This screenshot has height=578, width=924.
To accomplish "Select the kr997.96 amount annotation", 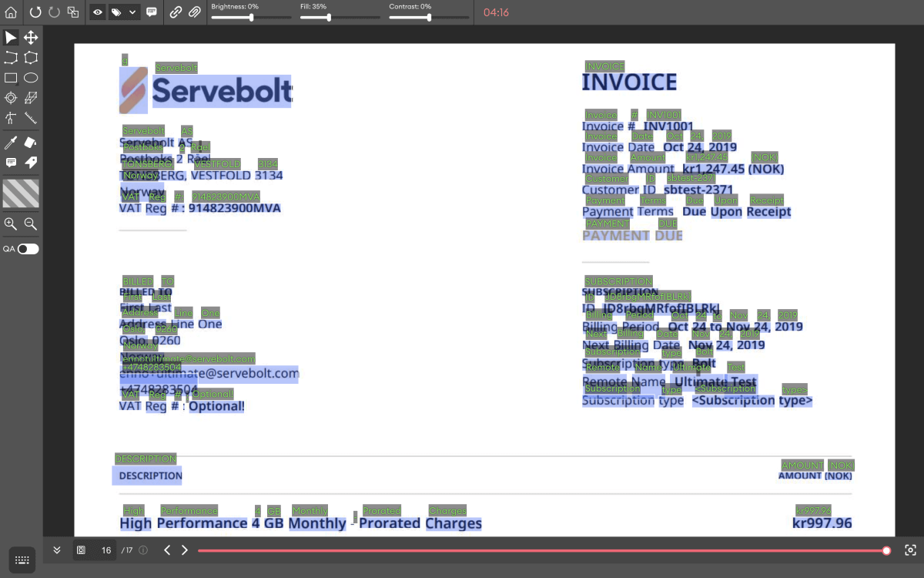I will pos(822,523).
